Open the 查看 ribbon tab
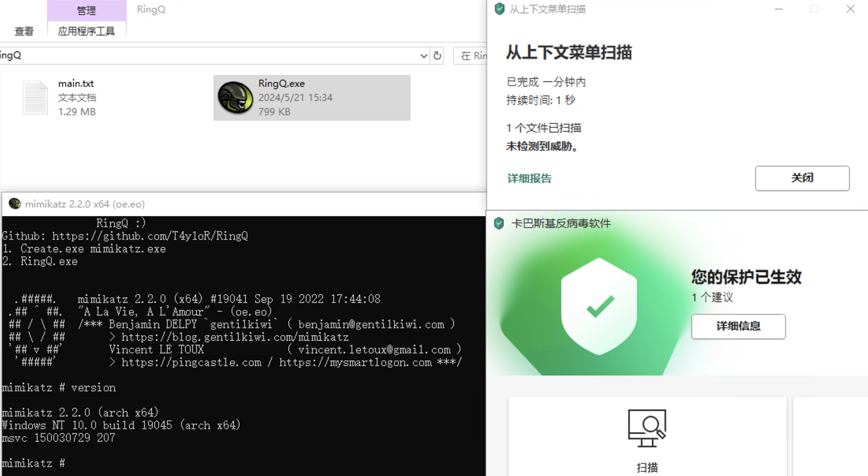 click(24, 31)
